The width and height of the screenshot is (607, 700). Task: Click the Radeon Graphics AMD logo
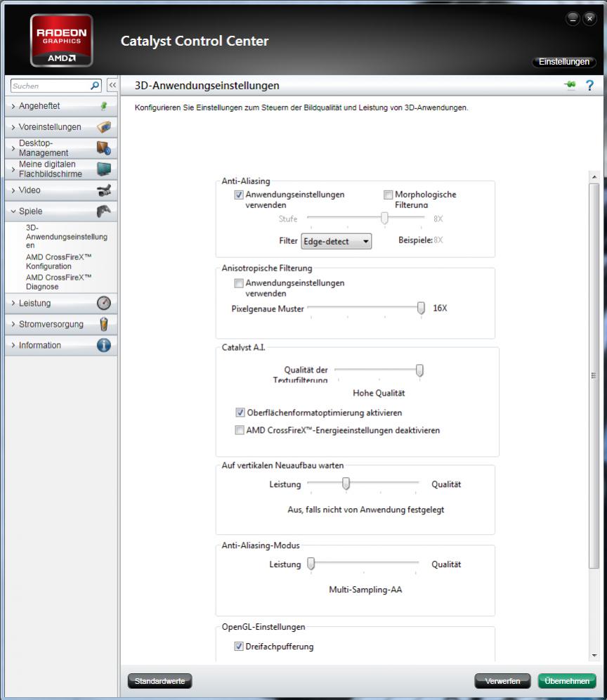[x=62, y=41]
